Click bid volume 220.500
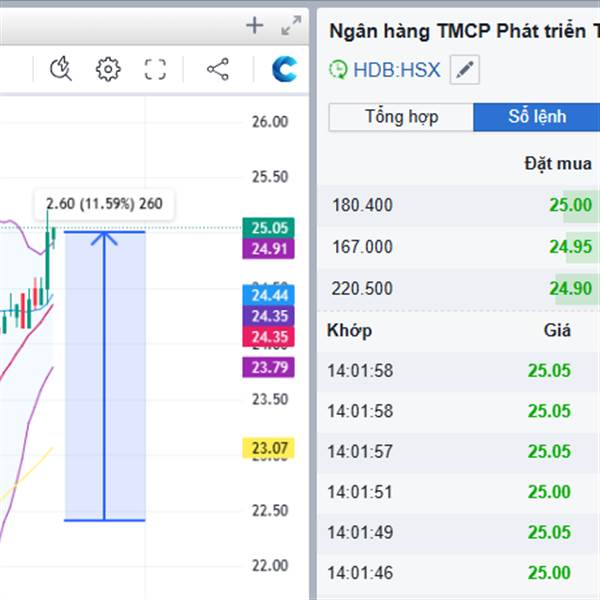Viewport: 600px width, 600px height. click(x=362, y=289)
